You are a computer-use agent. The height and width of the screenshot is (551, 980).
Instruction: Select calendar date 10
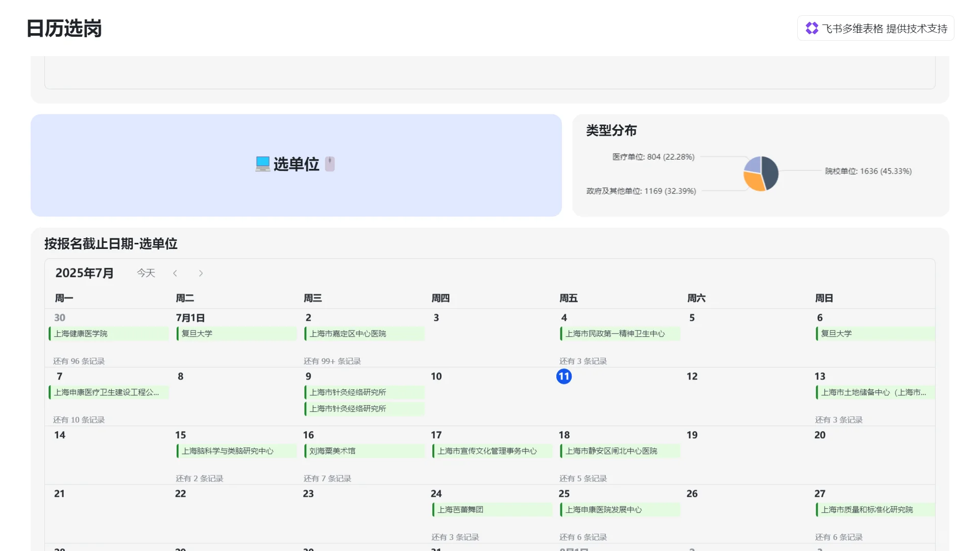point(436,377)
